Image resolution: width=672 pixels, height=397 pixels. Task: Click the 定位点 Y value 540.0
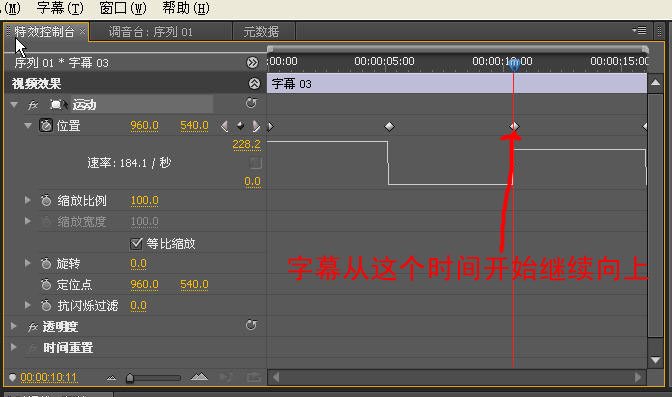click(194, 285)
